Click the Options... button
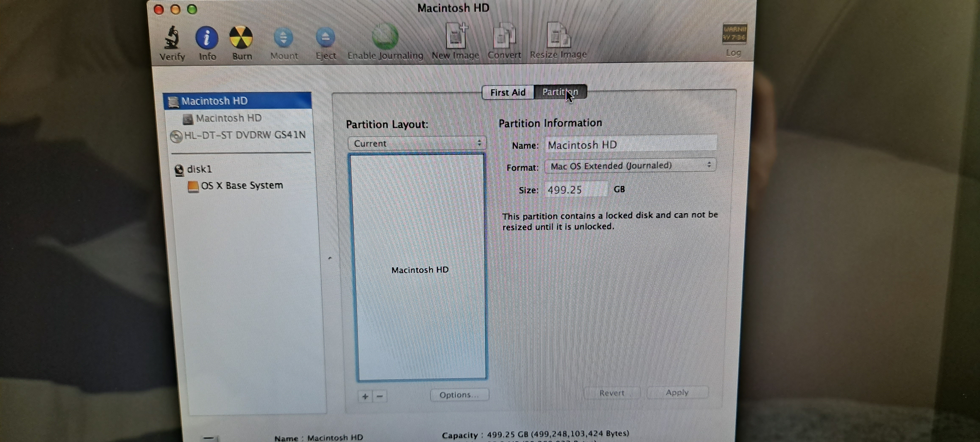980x442 pixels. [459, 395]
